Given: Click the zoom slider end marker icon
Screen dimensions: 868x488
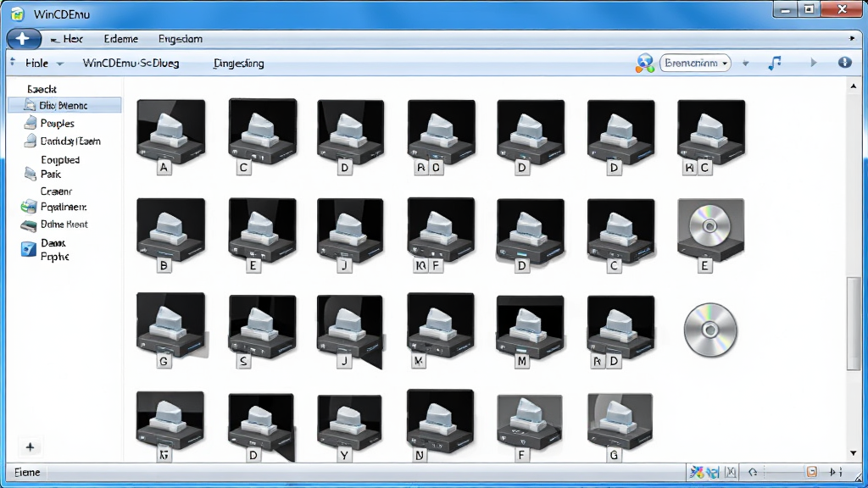Looking at the screenshot, I should pyautogui.click(x=835, y=472).
